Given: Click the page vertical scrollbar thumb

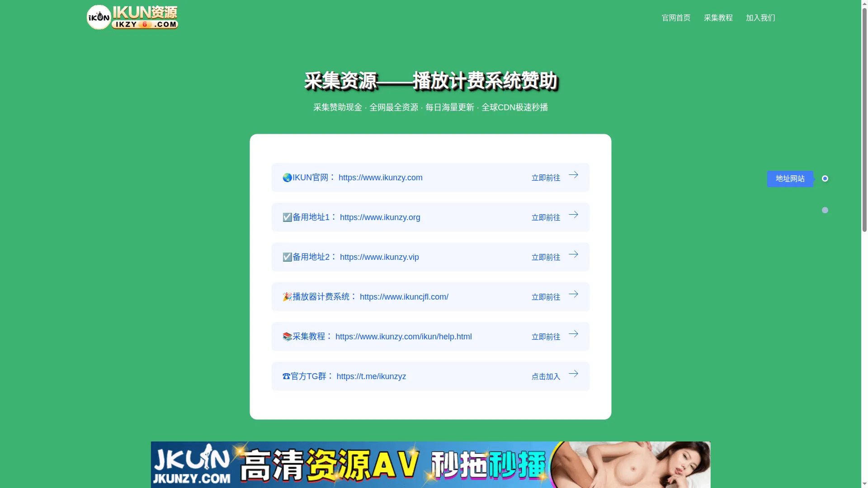Looking at the screenshot, I should click(864, 119).
